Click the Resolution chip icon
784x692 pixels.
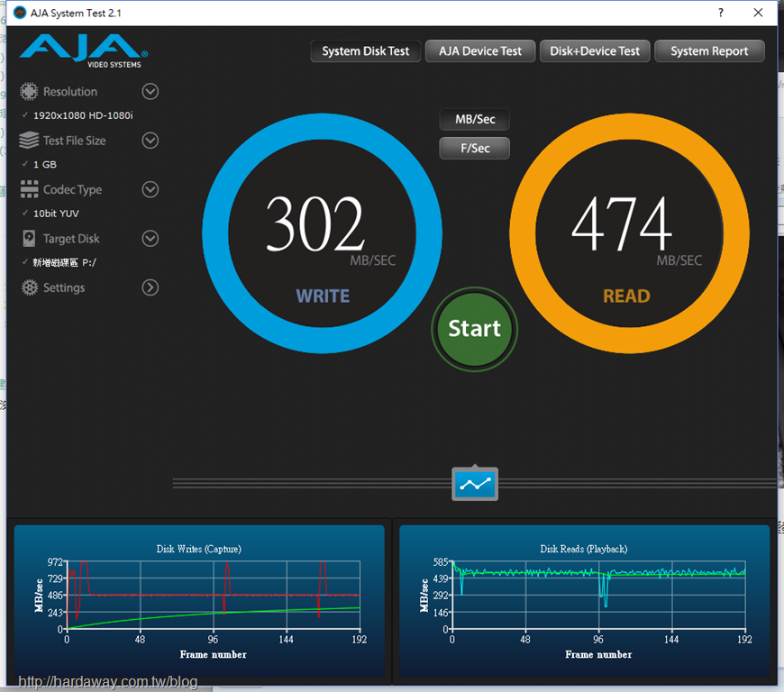tap(29, 92)
